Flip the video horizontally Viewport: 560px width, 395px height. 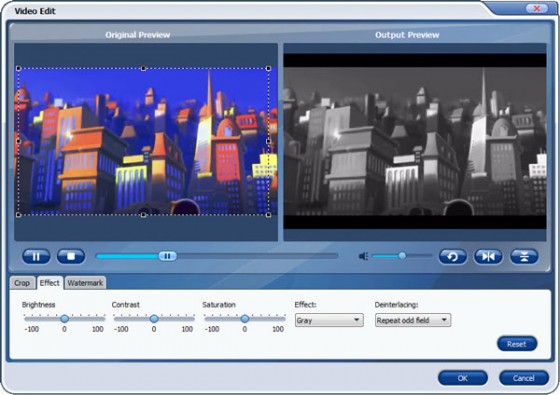(x=488, y=256)
